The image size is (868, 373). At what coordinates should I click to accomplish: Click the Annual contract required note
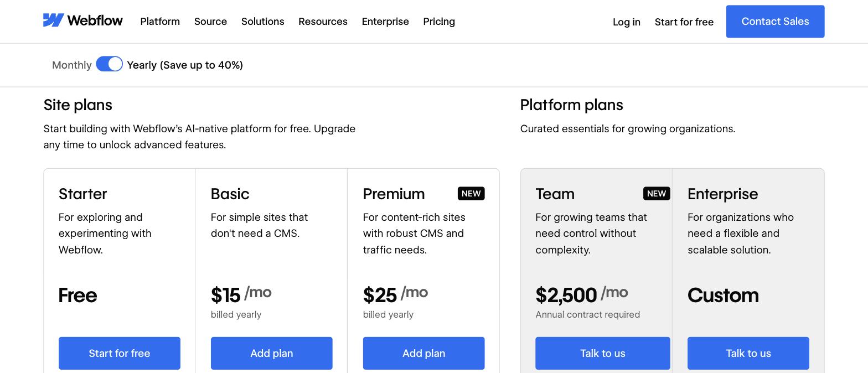tap(587, 315)
